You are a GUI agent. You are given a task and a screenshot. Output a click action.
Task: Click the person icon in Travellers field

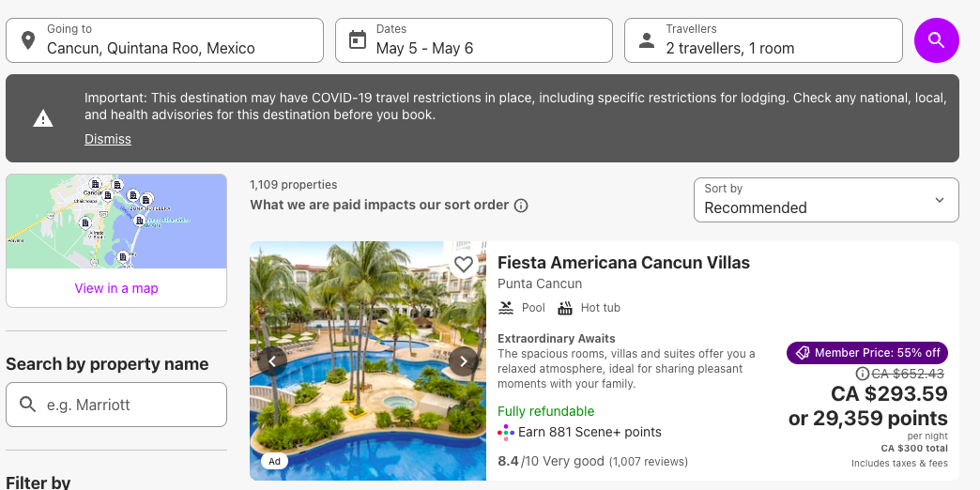[646, 40]
